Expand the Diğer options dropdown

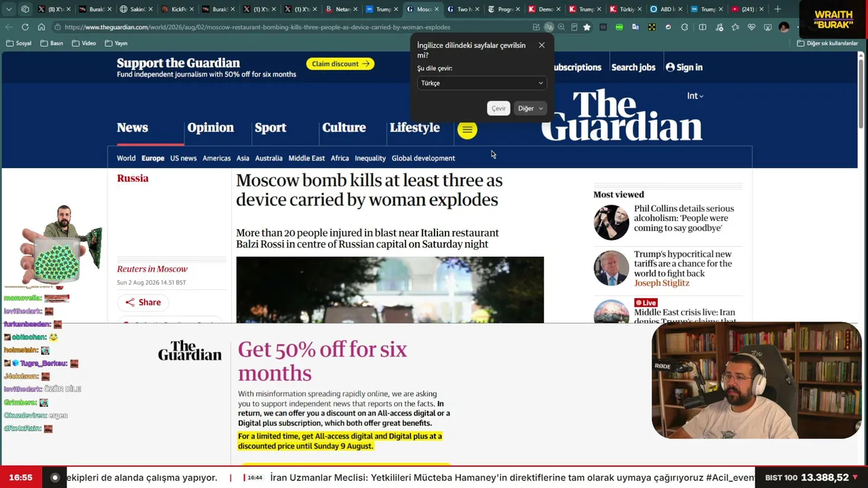click(530, 108)
